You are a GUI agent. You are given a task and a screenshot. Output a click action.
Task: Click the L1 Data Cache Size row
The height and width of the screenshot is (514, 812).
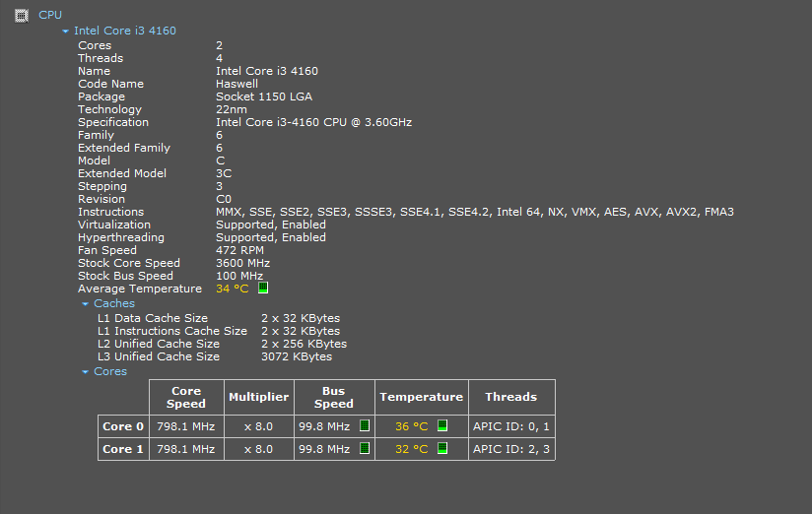click(219, 318)
